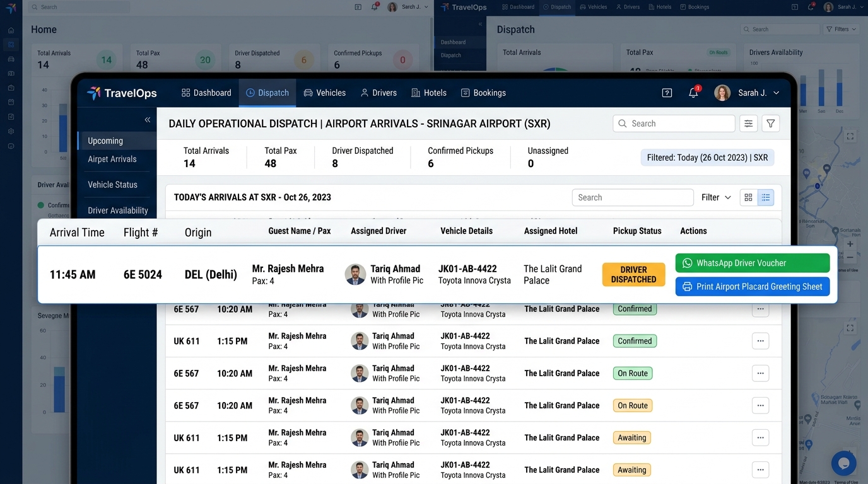Open the Filters dropdown in the background Dispatch window
This screenshot has width=868, height=484.
(841, 29)
